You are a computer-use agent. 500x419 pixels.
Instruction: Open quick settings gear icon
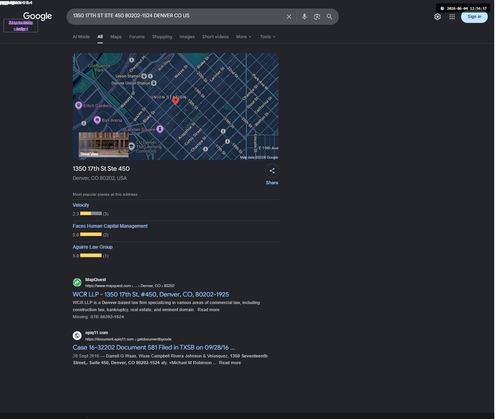click(437, 17)
